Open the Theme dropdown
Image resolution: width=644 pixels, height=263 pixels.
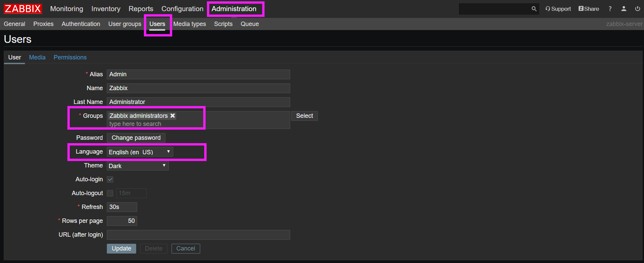137,166
